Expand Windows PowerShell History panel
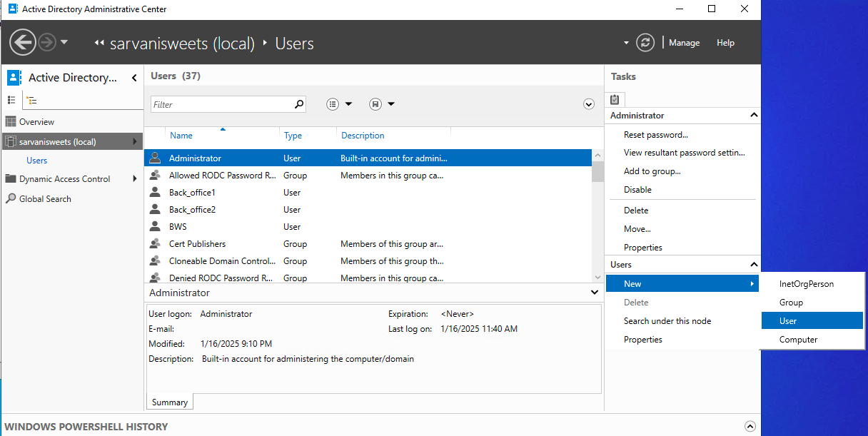Screen dimensions: 868x436 pos(750,427)
